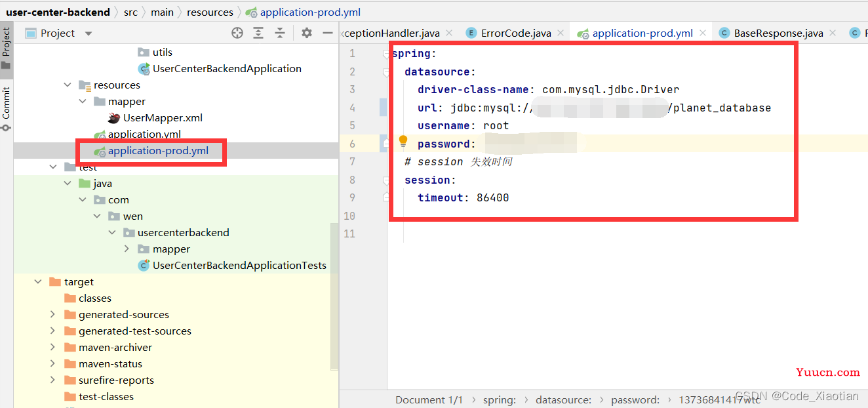This screenshot has width=868, height=408.
Task: Fold the datasource block gutter marker
Action: tap(387, 71)
